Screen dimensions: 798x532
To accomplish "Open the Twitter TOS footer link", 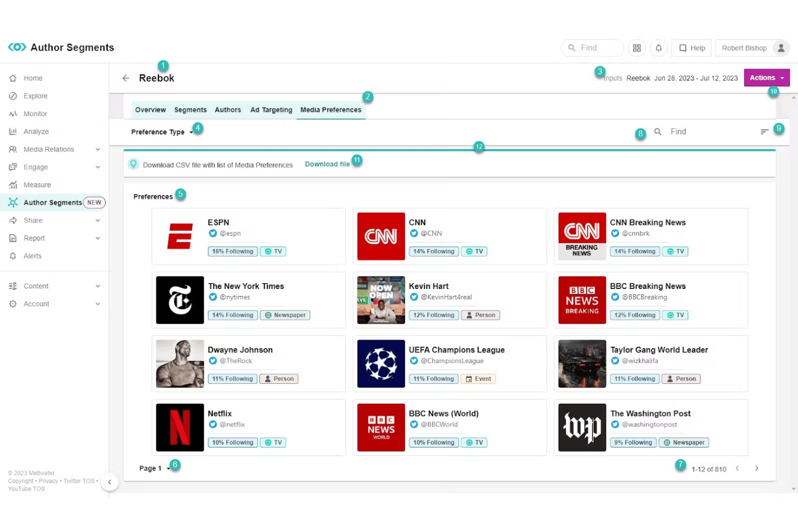I will coord(79,481).
